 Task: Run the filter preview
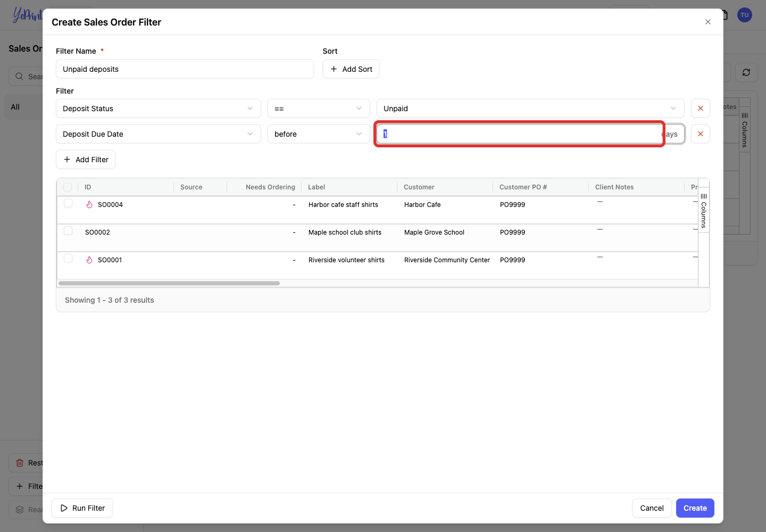click(x=82, y=508)
